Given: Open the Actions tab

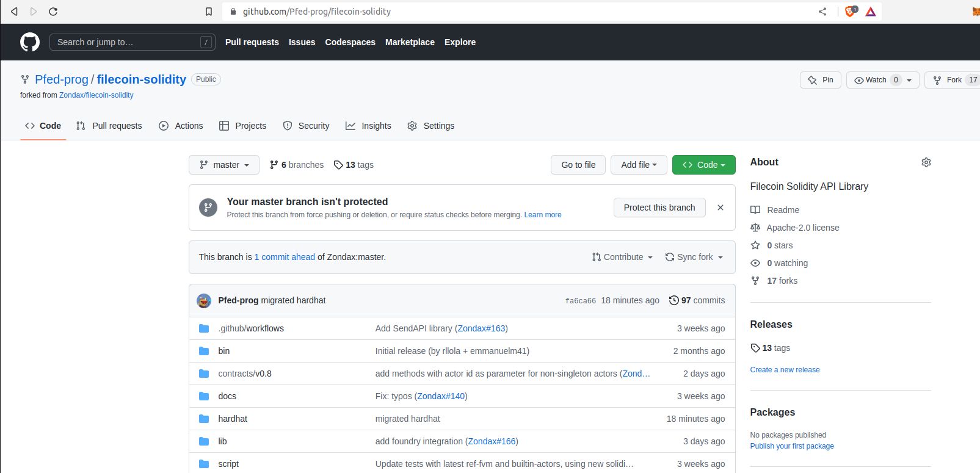Looking at the screenshot, I should 181,126.
